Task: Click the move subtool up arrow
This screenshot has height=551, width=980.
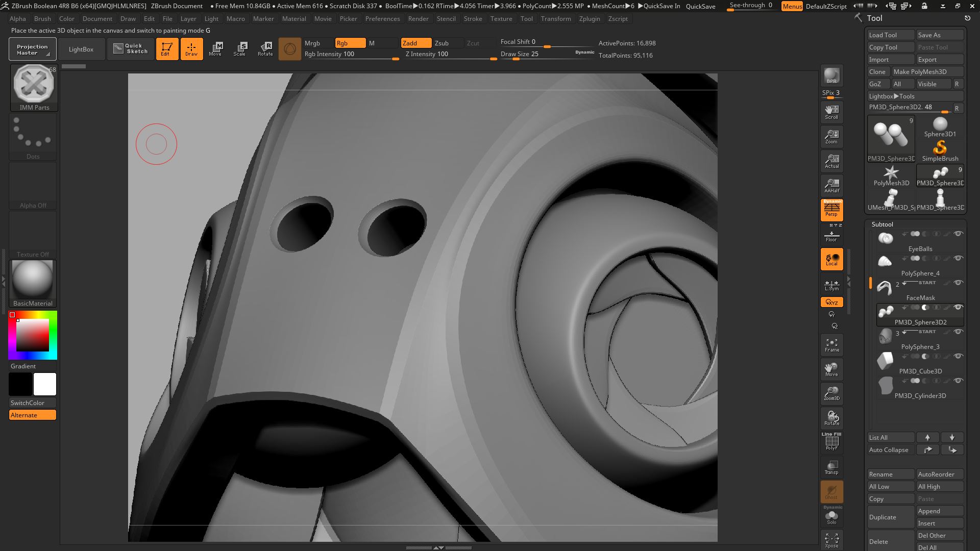Action: point(927,437)
